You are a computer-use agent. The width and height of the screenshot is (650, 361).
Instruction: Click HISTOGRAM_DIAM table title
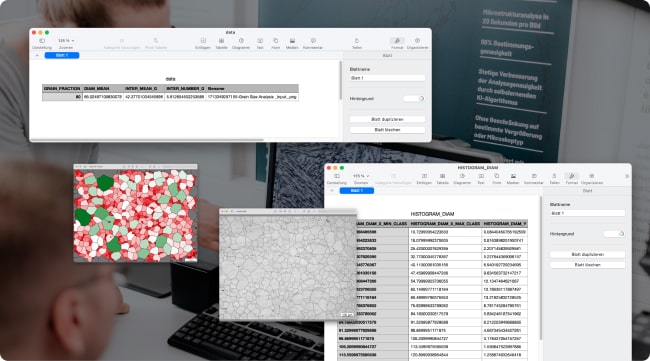coord(432,214)
